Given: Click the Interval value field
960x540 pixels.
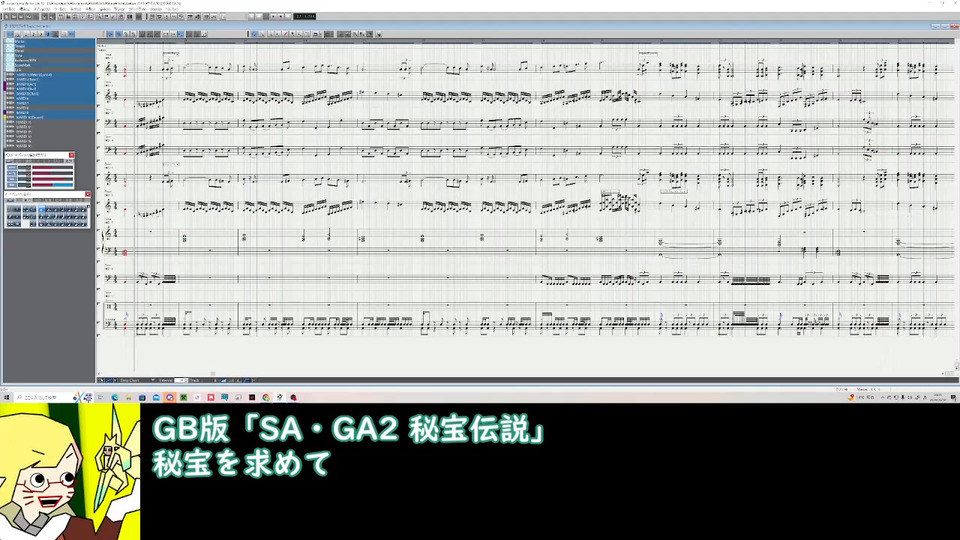Looking at the screenshot, I should 181,380.
